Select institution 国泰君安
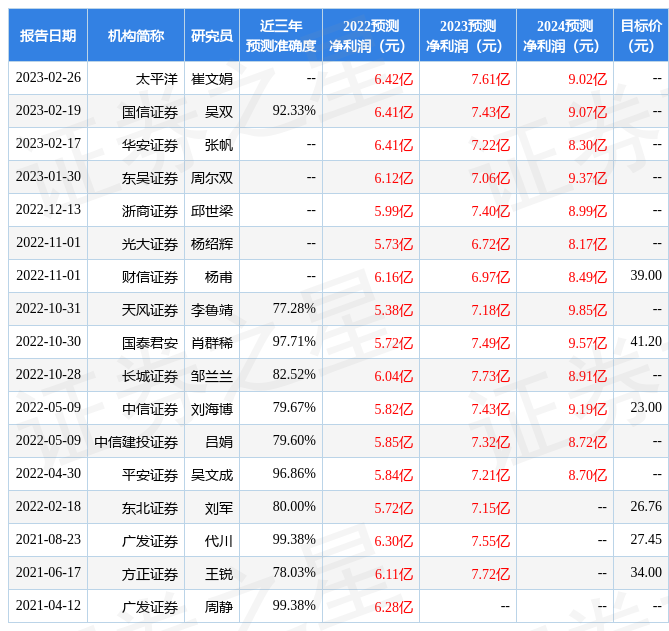 150,343
